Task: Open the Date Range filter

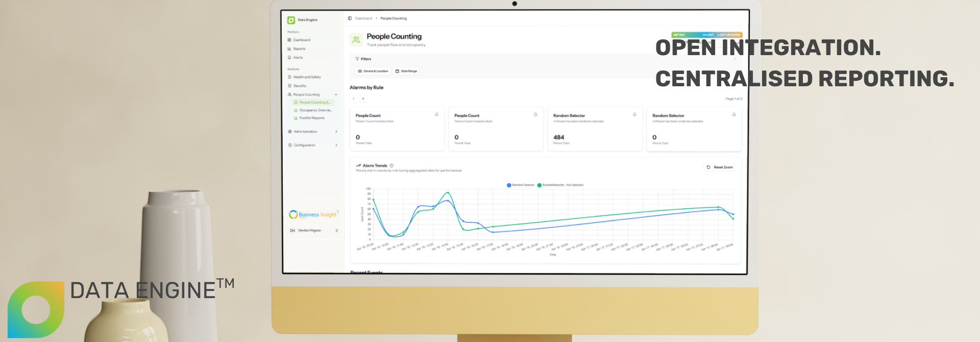Action: (406, 71)
